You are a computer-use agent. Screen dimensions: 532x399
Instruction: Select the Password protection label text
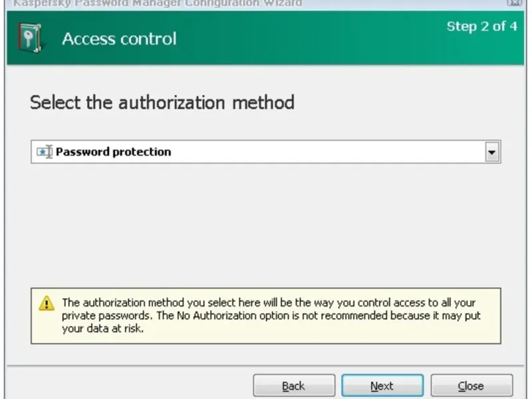pyautogui.click(x=113, y=152)
